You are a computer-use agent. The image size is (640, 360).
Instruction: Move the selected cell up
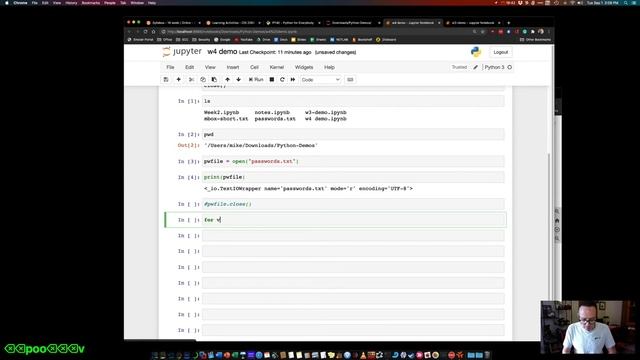tap(227, 80)
